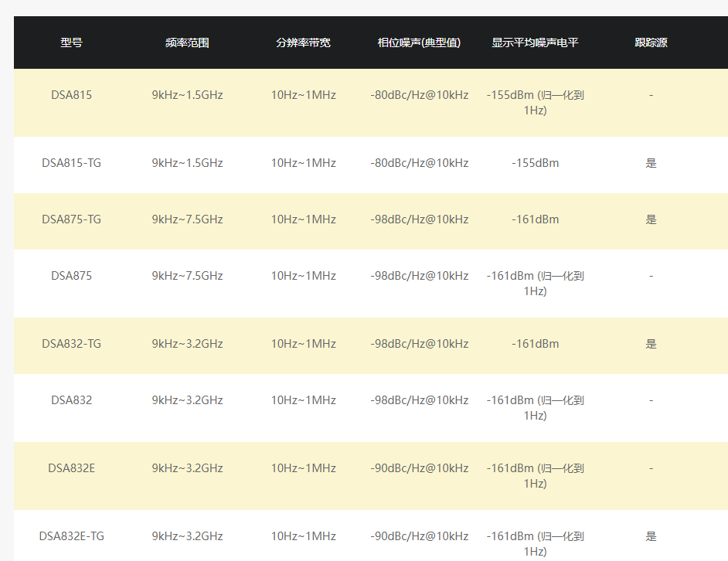Click -161dBm in the DSA875-TG row

536,219
